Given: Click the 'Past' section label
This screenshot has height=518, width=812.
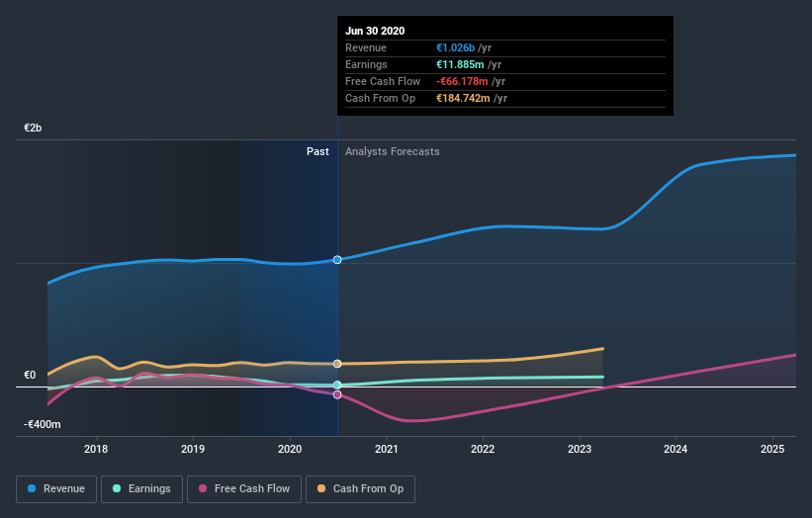Looking at the screenshot, I should point(317,151).
